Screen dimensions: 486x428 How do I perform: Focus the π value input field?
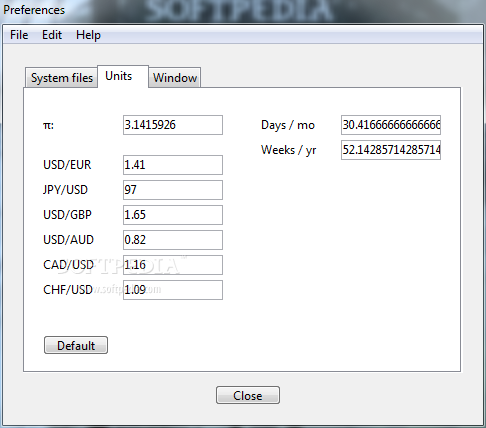[x=173, y=125]
